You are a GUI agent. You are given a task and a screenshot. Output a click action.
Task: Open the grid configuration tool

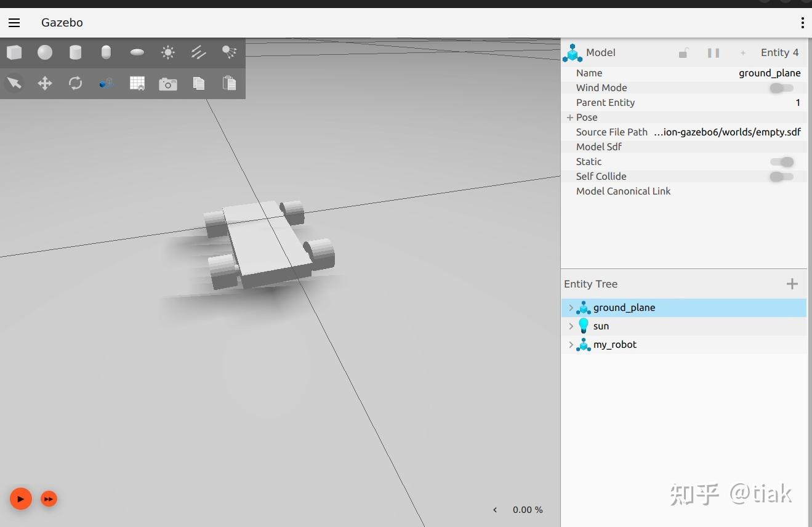click(x=137, y=83)
